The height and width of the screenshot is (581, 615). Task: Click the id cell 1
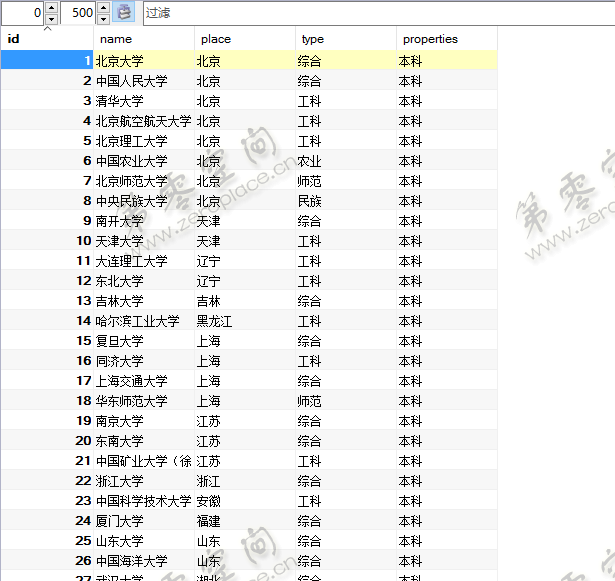[x=47, y=61]
